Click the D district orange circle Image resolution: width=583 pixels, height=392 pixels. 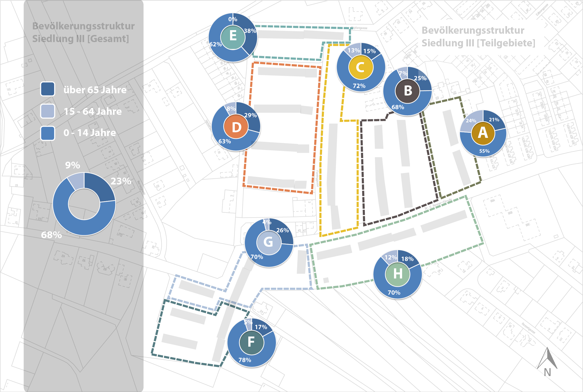tap(236, 126)
